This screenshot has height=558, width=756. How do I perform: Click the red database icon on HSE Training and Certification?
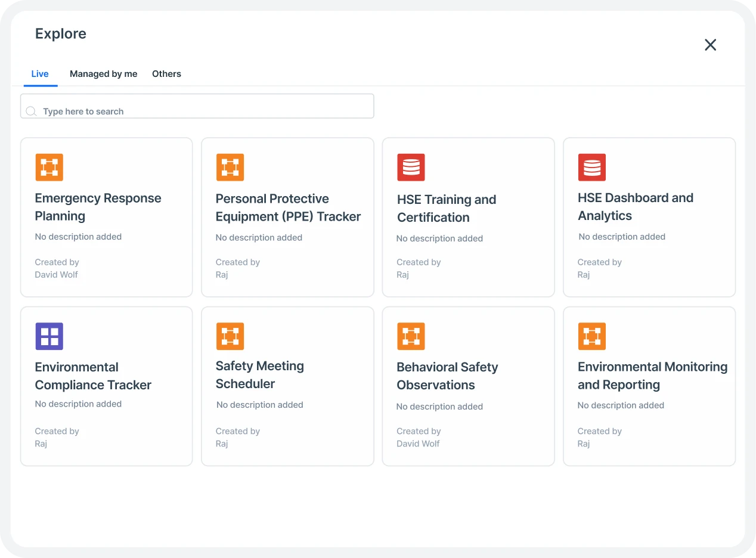[411, 168]
